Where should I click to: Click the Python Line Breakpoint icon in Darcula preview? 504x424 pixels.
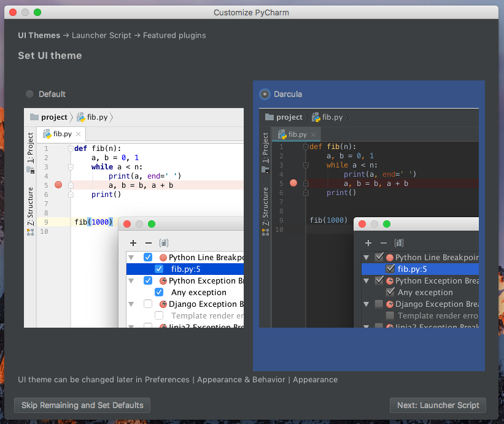coord(390,258)
